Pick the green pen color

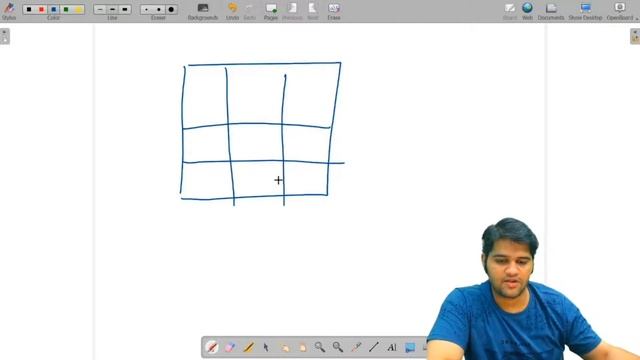66,9
